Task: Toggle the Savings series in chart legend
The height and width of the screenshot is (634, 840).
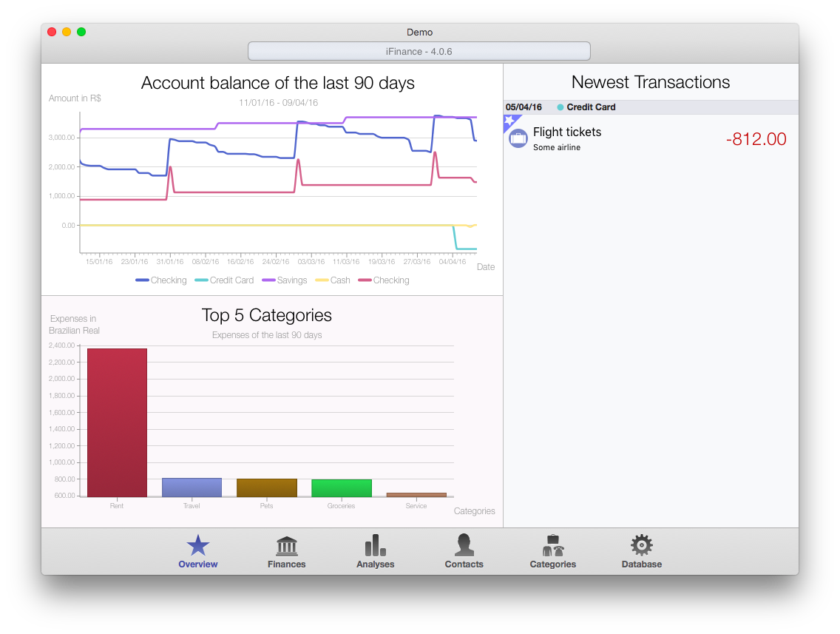Action: 282,280
